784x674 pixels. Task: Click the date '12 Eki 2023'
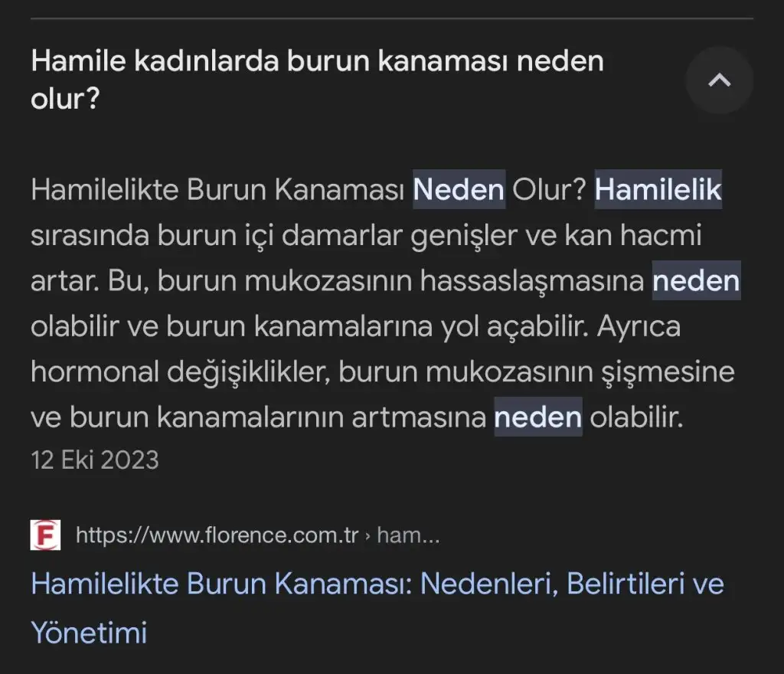(95, 460)
